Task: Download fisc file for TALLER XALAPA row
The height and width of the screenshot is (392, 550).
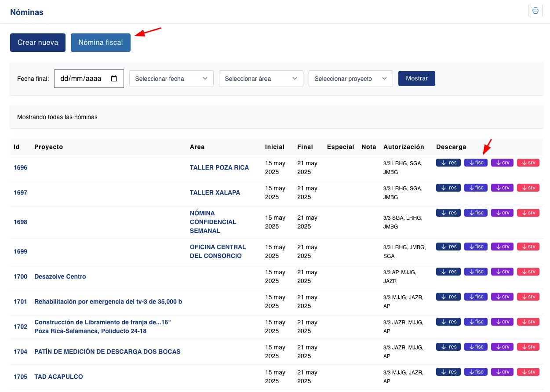Action: [x=476, y=188]
